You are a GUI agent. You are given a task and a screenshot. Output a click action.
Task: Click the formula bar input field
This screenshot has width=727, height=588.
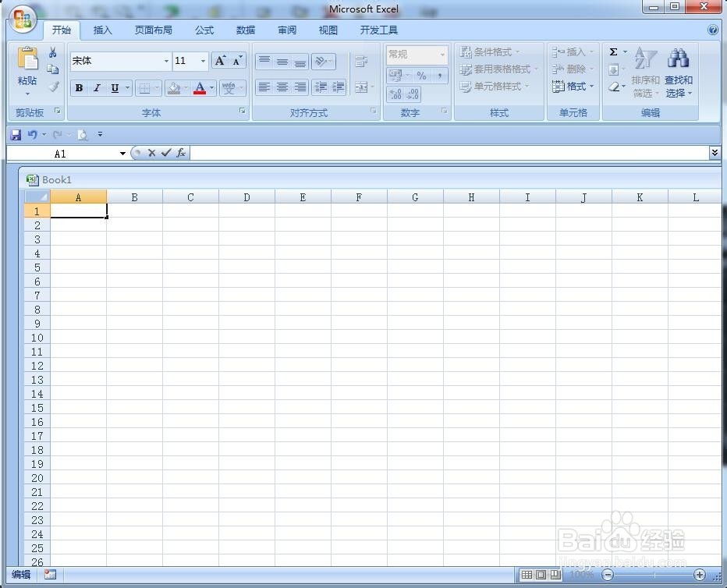449,153
